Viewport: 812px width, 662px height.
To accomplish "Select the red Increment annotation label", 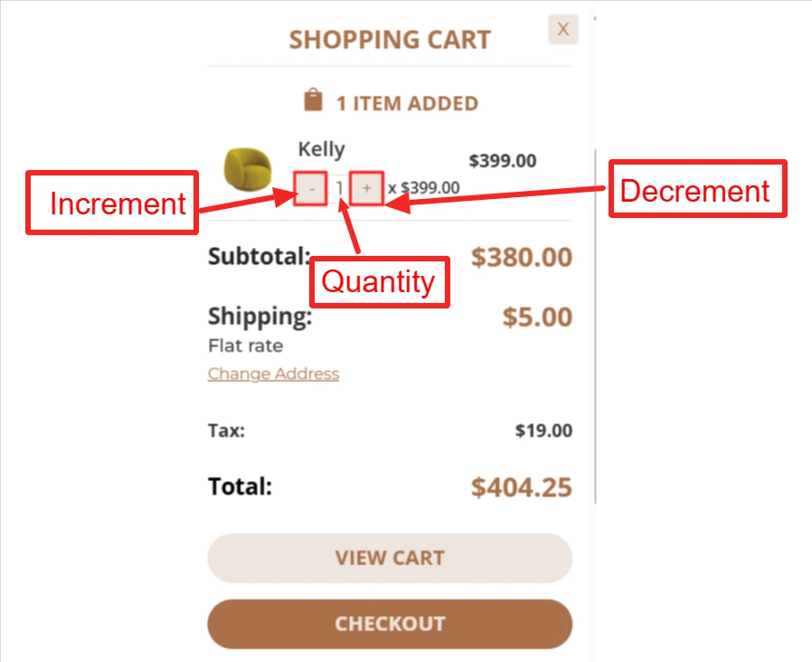I will [x=112, y=203].
